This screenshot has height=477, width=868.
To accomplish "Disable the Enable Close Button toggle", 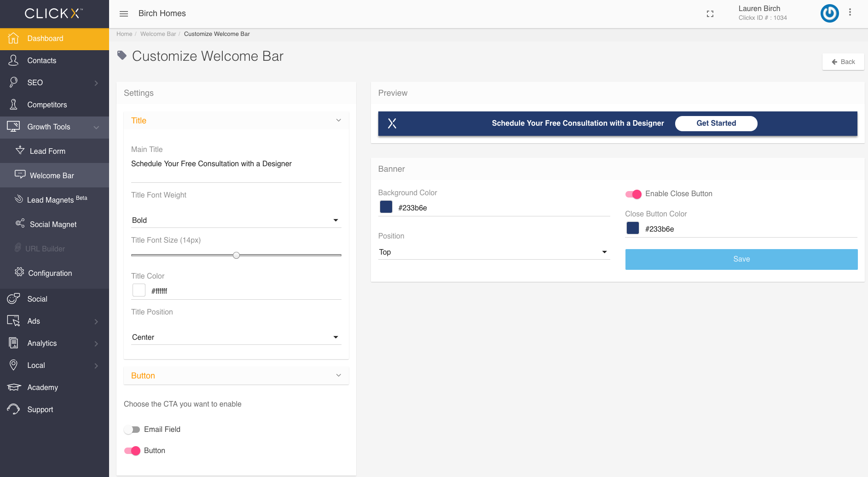I will click(x=633, y=194).
